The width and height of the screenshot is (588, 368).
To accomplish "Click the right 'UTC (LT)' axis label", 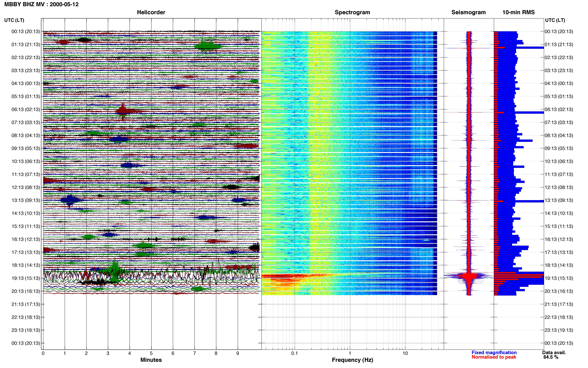I will point(555,20).
